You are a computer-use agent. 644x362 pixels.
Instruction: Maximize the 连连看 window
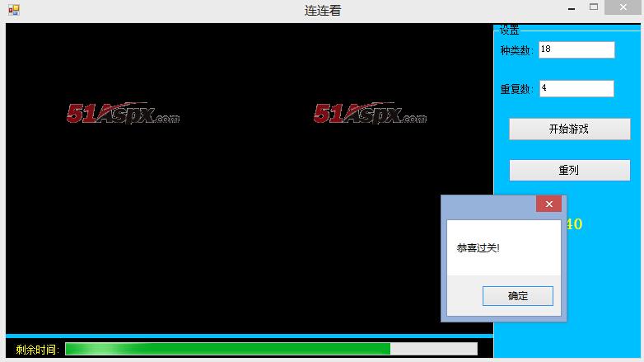point(594,7)
